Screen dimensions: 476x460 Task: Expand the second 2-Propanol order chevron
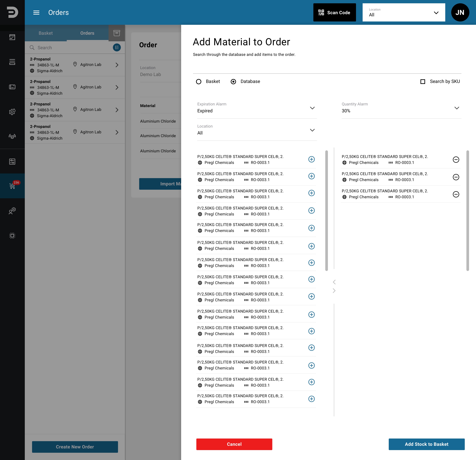[x=117, y=87]
